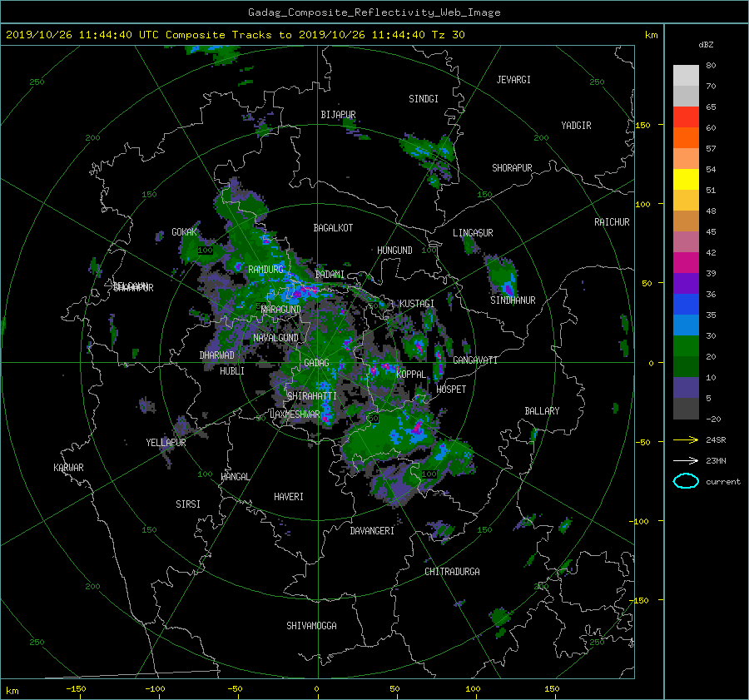Viewport: 749px width, 700px height.
Task: Click the 39 dBZ magenta legend swatch
Action: (686, 262)
